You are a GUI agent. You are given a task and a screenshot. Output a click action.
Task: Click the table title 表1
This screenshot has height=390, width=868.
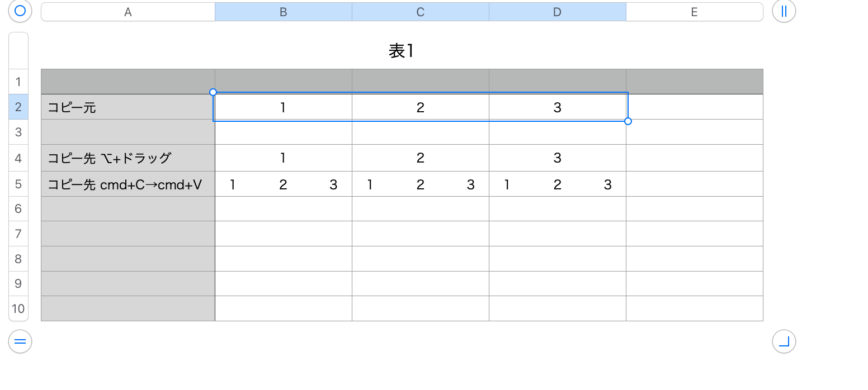coord(401,51)
